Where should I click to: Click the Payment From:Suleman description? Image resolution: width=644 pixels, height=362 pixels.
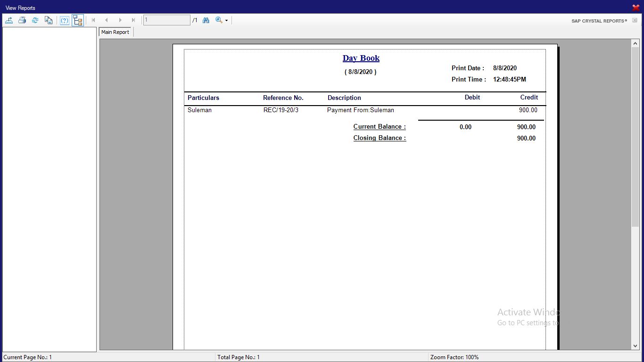(361, 110)
